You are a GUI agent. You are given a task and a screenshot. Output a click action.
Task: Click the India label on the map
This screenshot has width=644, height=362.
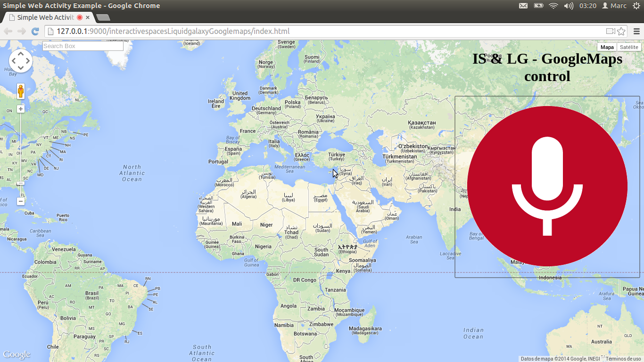(x=455, y=209)
